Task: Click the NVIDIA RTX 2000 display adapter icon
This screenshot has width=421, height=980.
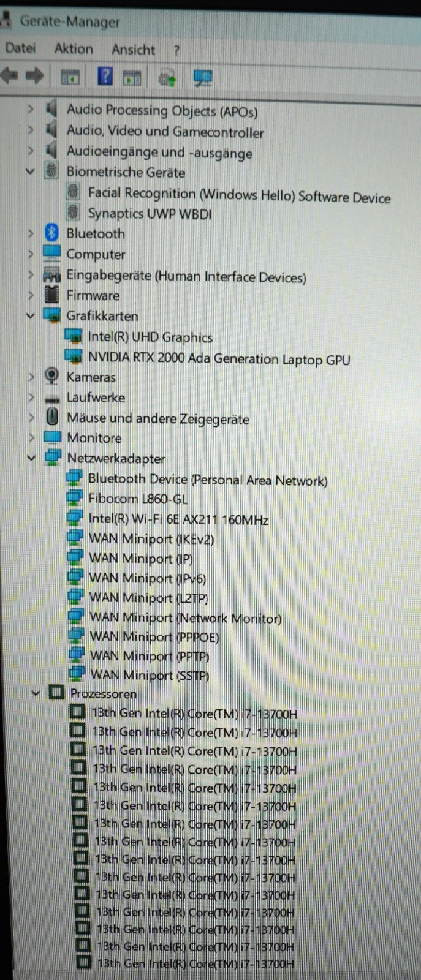Action: coord(74,356)
